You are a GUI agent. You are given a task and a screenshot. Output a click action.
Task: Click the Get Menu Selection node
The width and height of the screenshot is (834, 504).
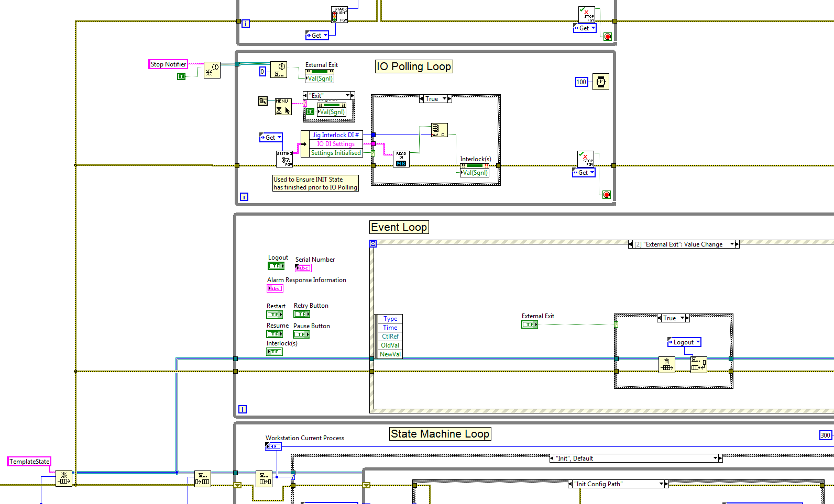283,107
